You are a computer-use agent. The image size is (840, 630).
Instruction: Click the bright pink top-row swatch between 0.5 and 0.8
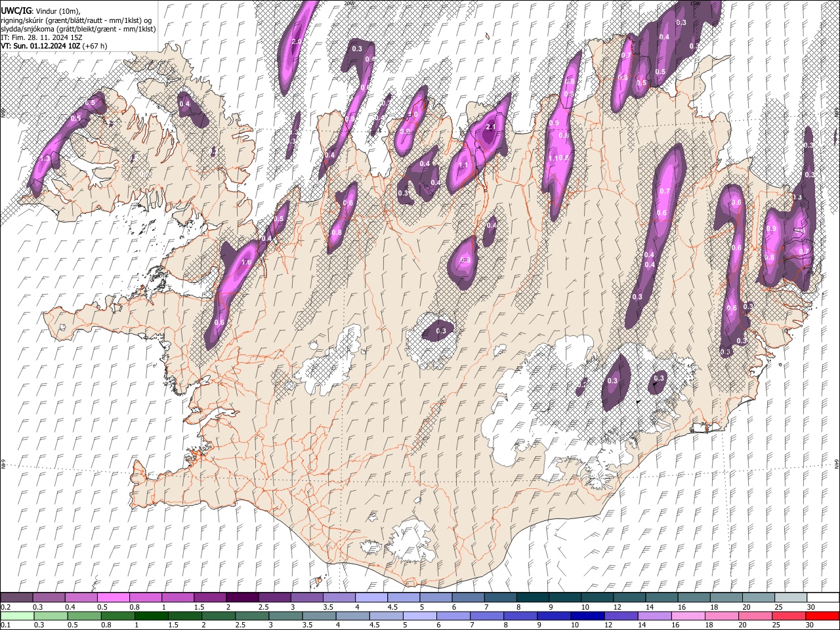(x=114, y=597)
